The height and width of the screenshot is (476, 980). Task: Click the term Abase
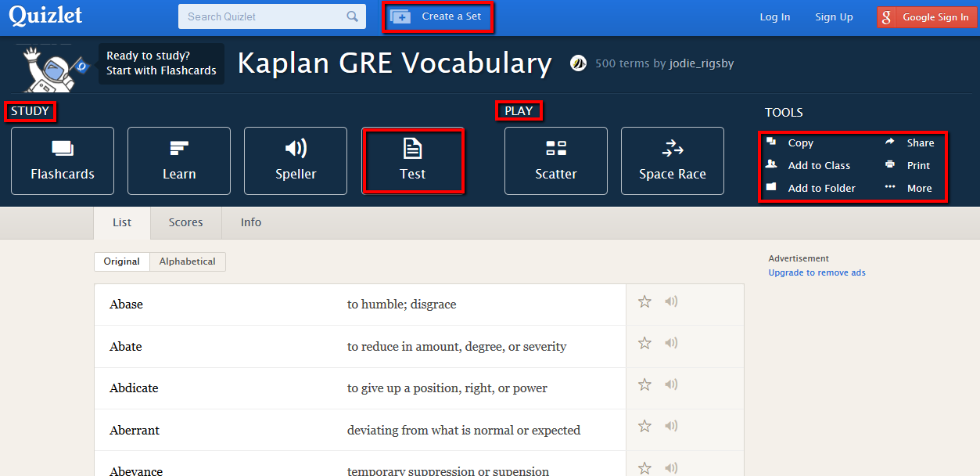coord(127,305)
